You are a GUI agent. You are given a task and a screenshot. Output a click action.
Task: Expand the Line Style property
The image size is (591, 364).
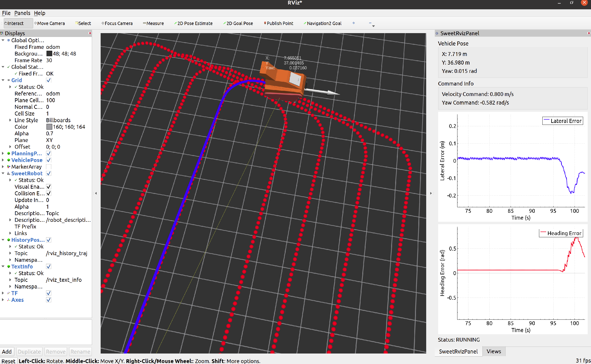pos(10,120)
